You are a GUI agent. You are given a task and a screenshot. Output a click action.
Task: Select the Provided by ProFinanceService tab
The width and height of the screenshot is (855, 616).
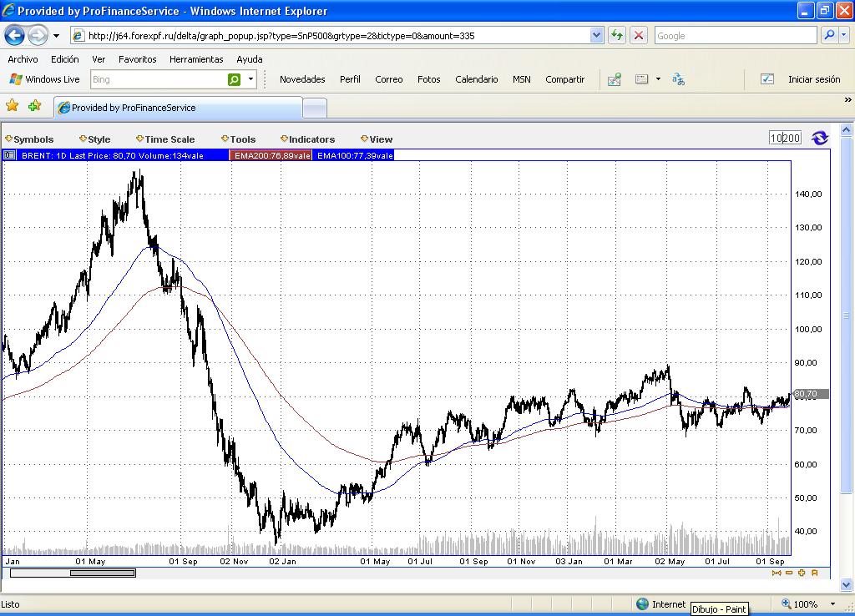pos(178,108)
